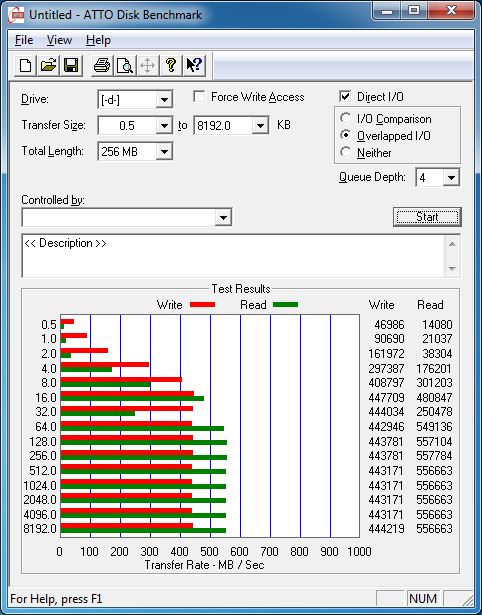Open the File menu
The height and width of the screenshot is (615, 482).
24,40
